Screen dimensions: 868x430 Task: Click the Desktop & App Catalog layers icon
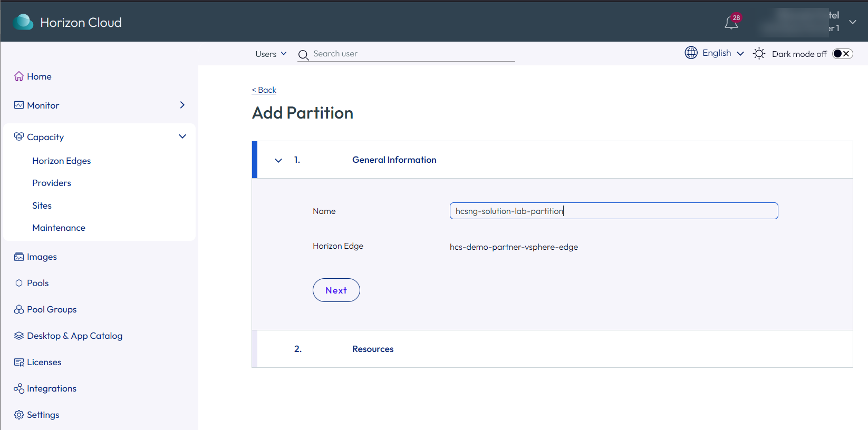19,336
